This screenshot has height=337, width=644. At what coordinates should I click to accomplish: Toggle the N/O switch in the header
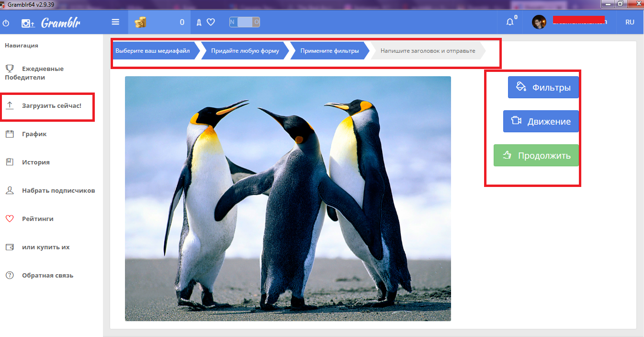pyautogui.click(x=244, y=22)
